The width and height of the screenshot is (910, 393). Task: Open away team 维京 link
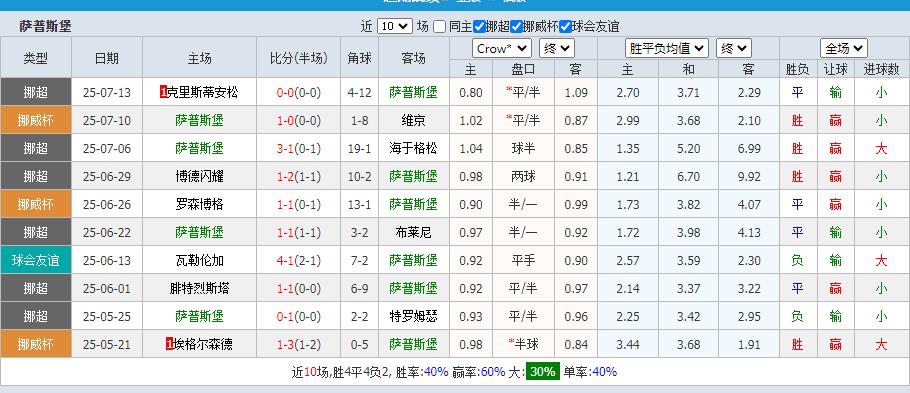[413, 121]
